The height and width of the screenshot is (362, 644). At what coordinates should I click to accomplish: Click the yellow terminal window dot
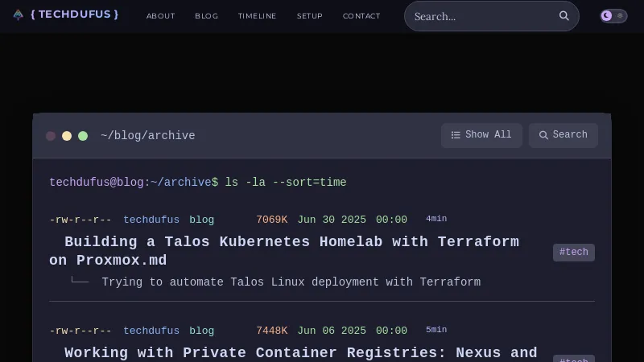(x=67, y=136)
